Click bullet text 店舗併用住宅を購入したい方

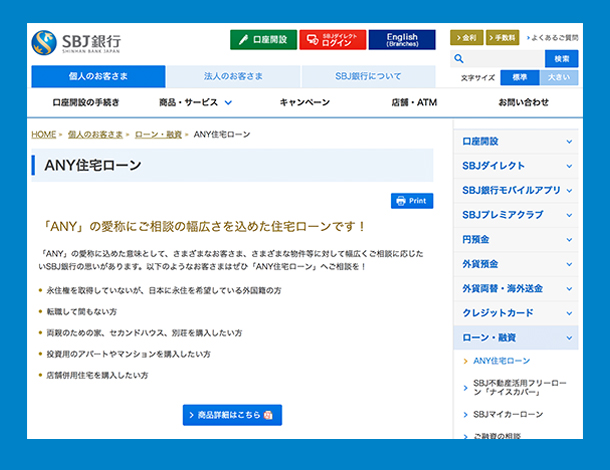[x=97, y=375]
